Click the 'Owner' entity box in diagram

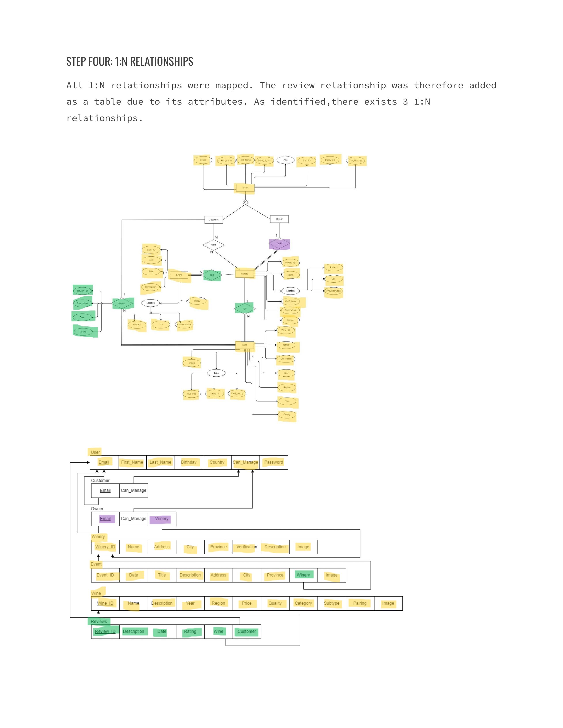[279, 219]
